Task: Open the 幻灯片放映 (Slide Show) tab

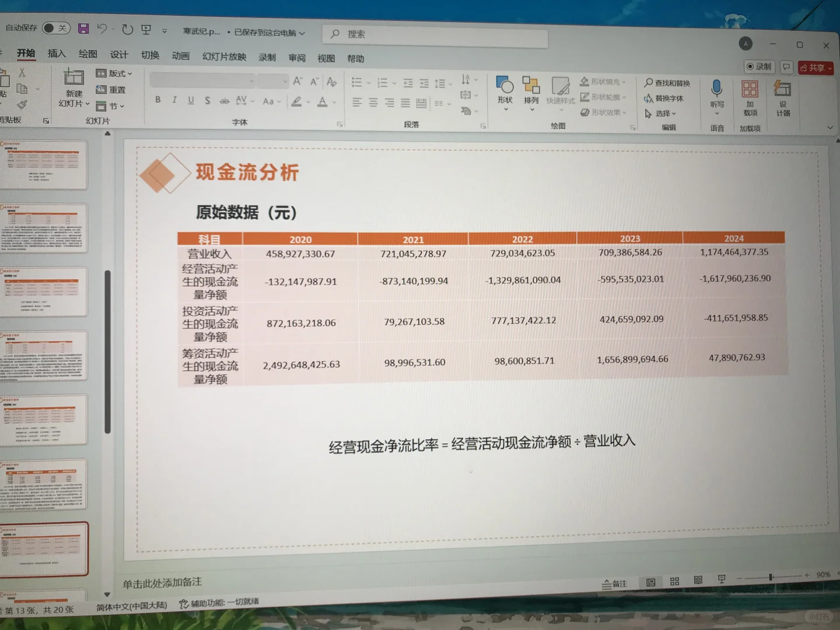Action: tap(223, 57)
